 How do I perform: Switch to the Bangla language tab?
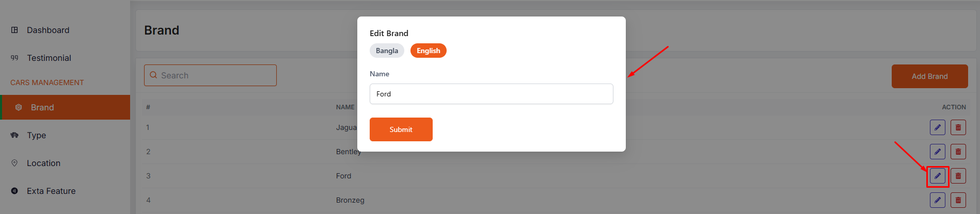pos(387,51)
